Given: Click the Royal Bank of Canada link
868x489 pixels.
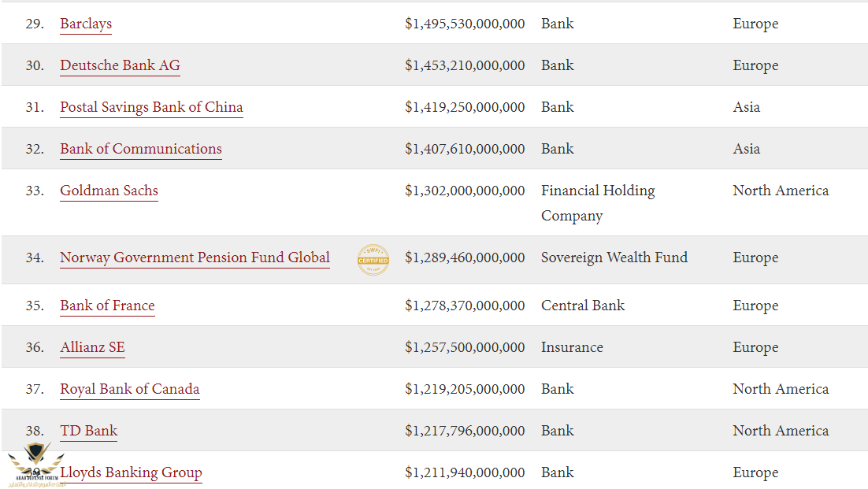Looking at the screenshot, I should 130,389.
